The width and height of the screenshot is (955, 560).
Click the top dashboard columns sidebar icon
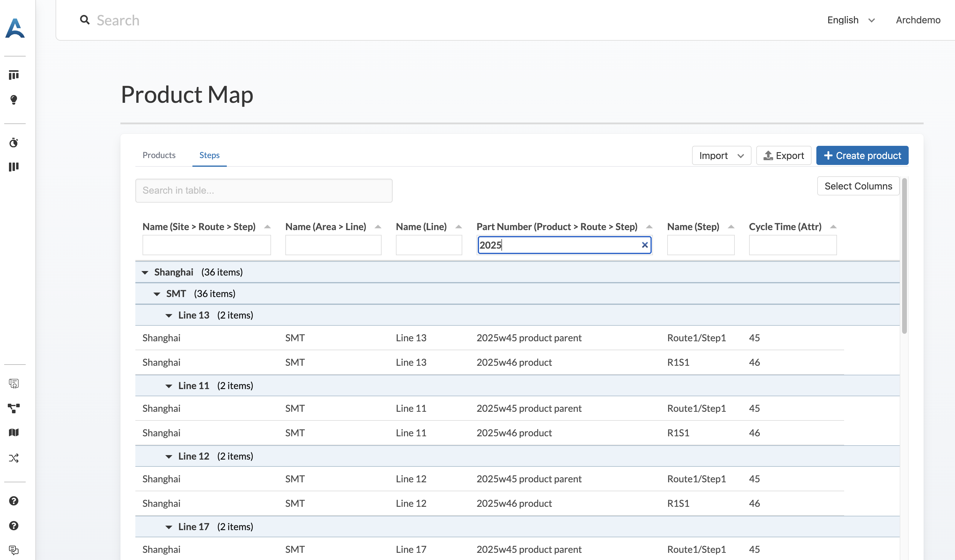pos(14,75)
